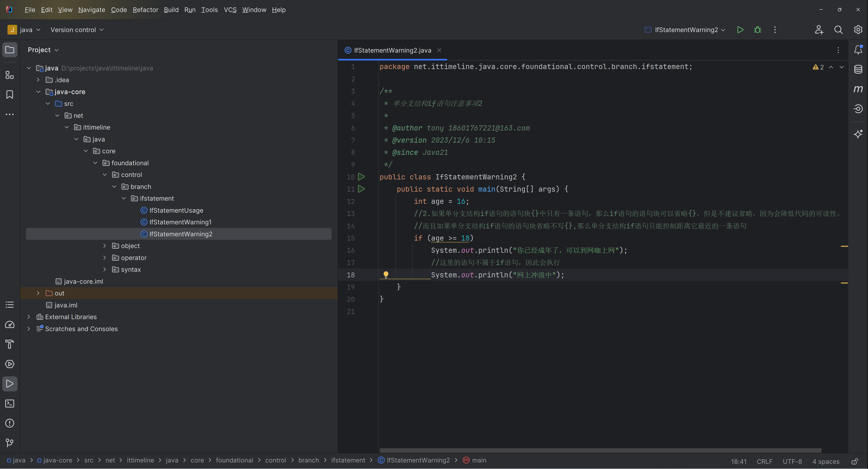
Task: Open Search Everywhere magnifier
Action: pyautogui.click(x=838, y=30)
